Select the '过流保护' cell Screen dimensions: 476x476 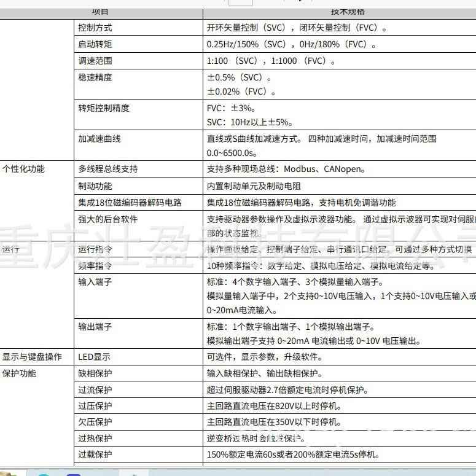tap(138, 389)
